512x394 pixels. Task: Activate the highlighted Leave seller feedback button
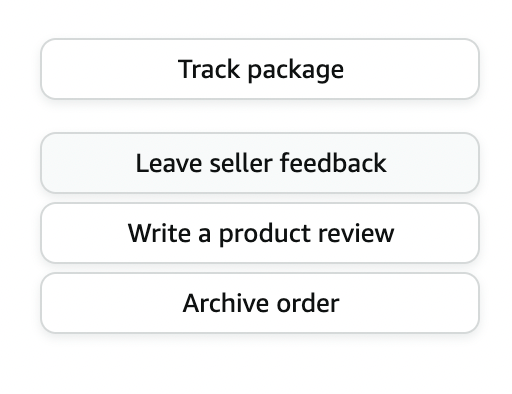click(x=260, y=163)
